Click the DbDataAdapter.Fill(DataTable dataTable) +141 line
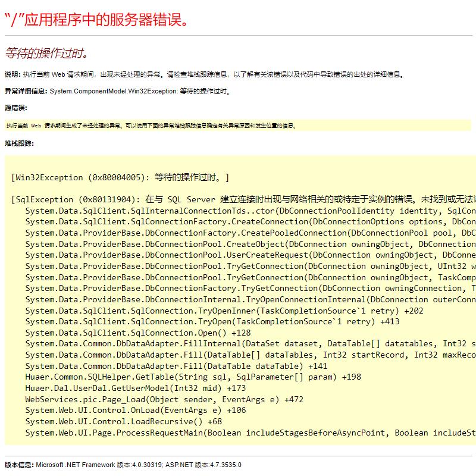 coord(176,366)
